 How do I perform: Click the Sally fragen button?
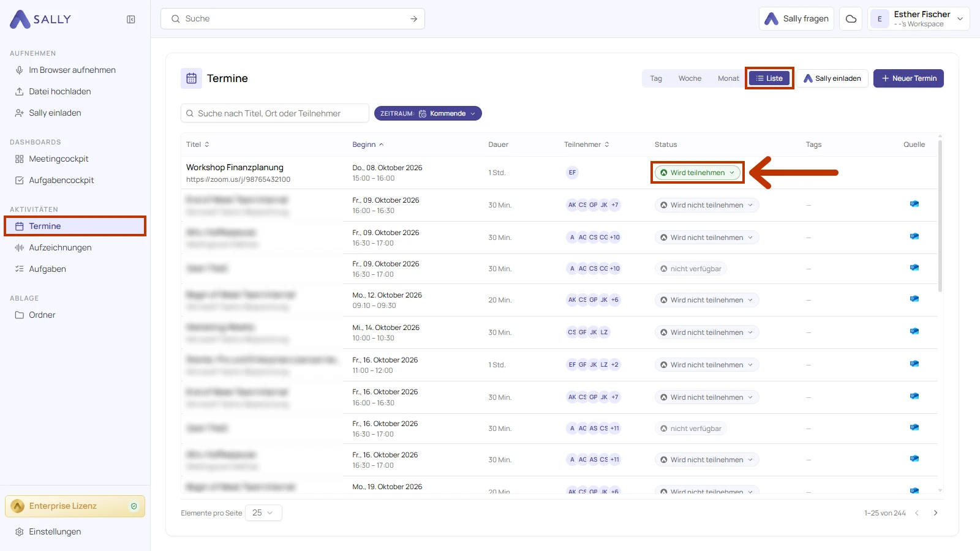796,19
